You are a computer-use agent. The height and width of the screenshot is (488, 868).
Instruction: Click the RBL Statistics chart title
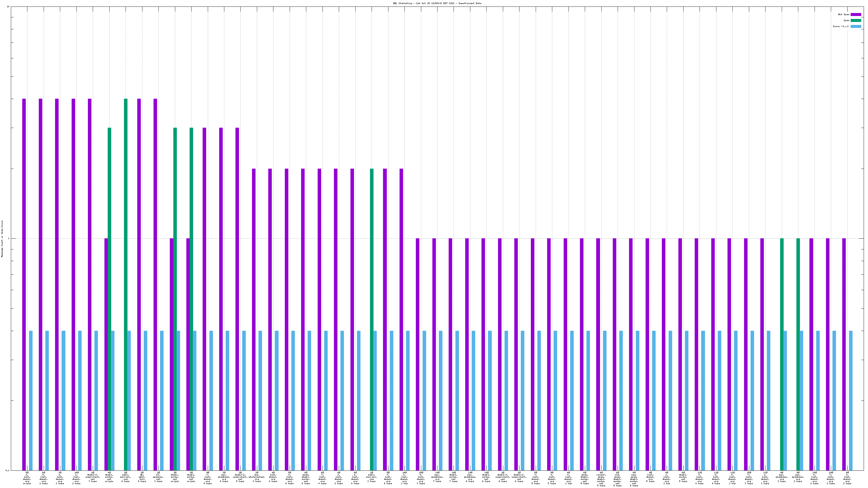click(437, 3)
